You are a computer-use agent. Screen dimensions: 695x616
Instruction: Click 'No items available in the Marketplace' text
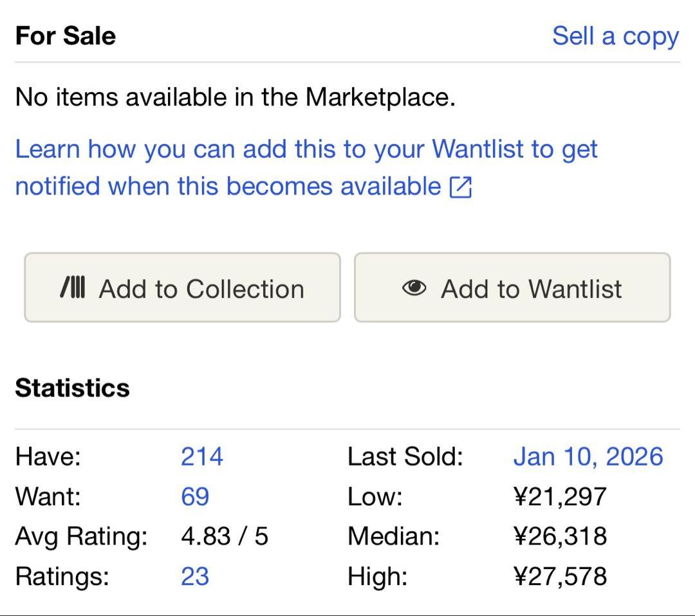235,97
